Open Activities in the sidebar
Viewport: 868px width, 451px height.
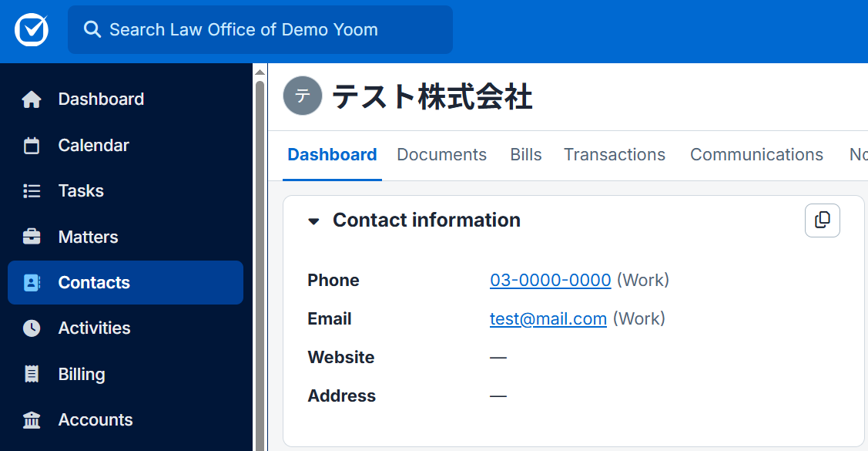(x=126, y=328)
